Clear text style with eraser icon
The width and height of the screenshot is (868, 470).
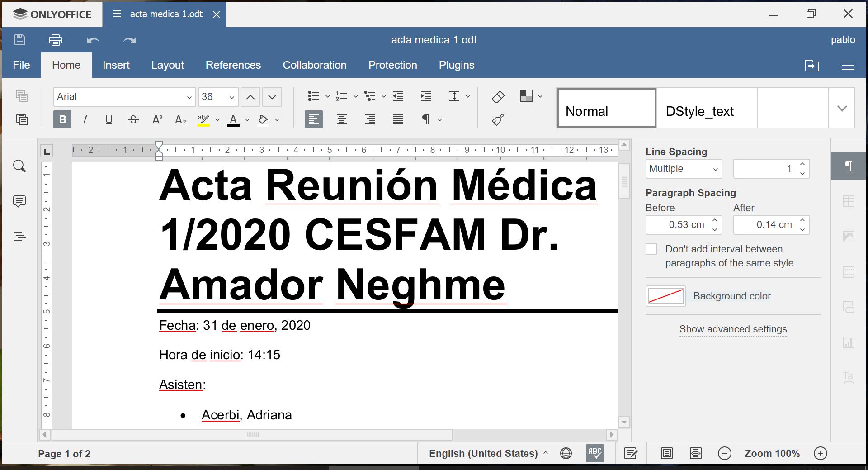pyautogui.click(x=498, y=96)
